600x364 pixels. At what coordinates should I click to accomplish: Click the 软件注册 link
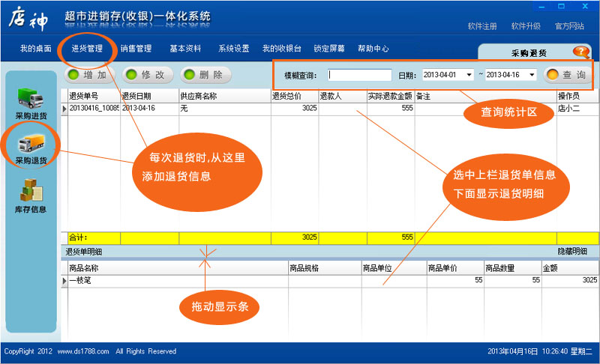pyautogui.click(x=482, y=26)
